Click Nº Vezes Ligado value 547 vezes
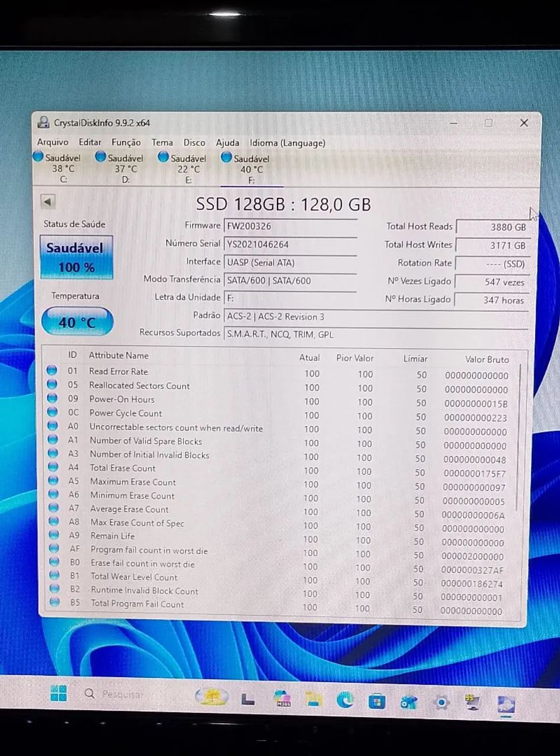The width and height of the screenshot is (560, 756). click(x=492, y=282)
